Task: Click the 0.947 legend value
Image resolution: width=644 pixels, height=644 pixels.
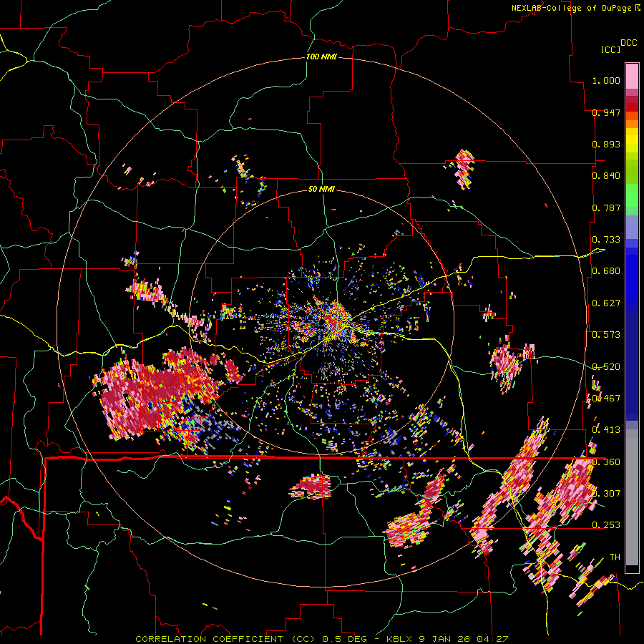Action: (606, 112)
